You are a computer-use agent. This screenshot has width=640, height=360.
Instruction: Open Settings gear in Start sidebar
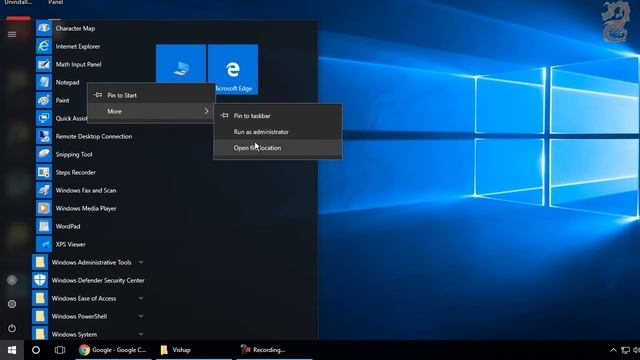pyautogui.click(x=12, y=304)
